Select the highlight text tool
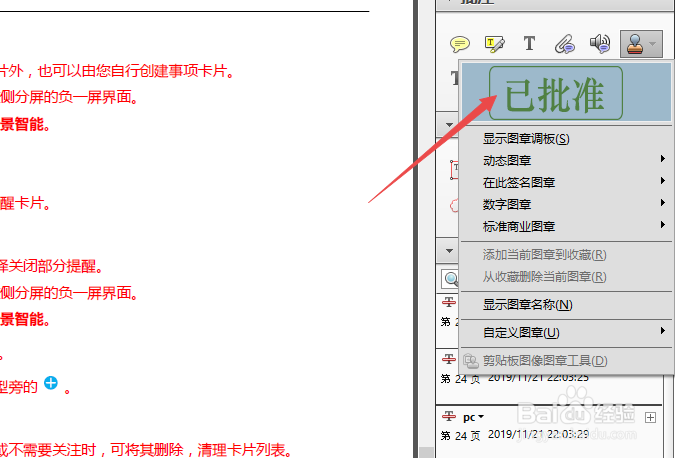This screenshot has height=458, width=675. point(495,44)
